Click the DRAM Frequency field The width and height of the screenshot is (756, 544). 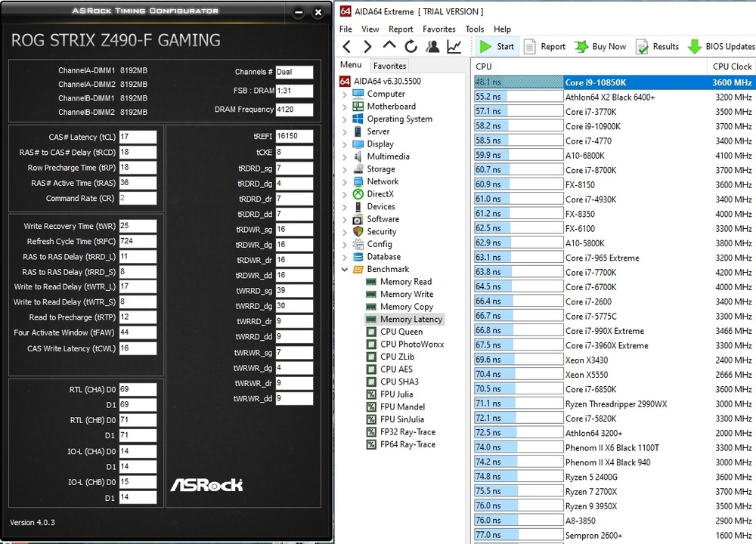pyautogui.click(x=294, y=110)
